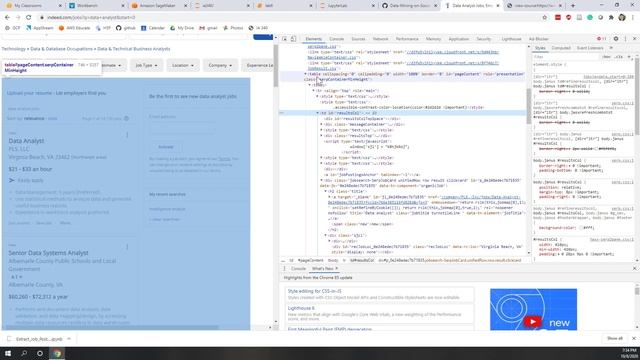Image resolution: width=640 pixels, height=360 pixels.
Task: Click Show all downloads button
Action: [x=615, y=338]
